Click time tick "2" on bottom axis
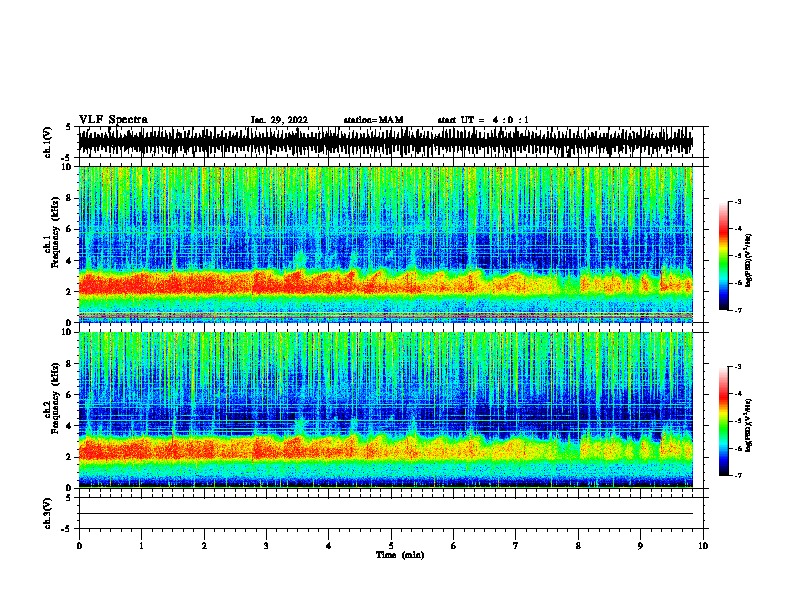Viewport: 792px width, 612px height. tap(204, 546)
